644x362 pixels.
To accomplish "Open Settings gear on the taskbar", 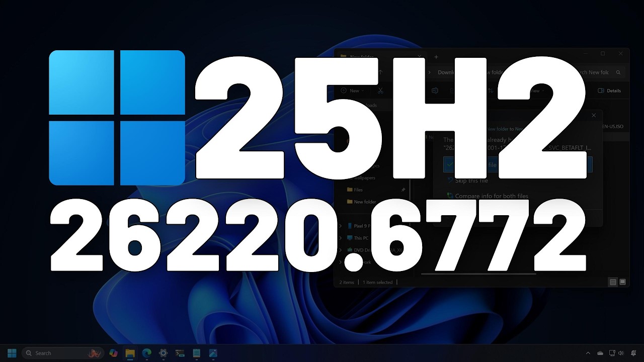I will click(163, 353).
